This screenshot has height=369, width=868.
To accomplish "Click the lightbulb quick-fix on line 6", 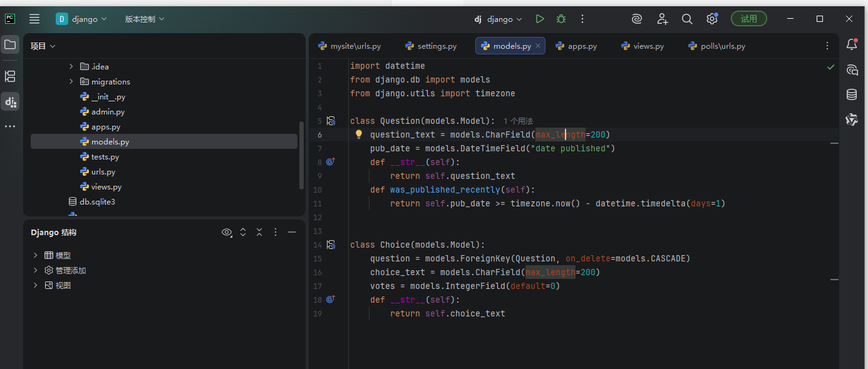I will click(359, 134).
